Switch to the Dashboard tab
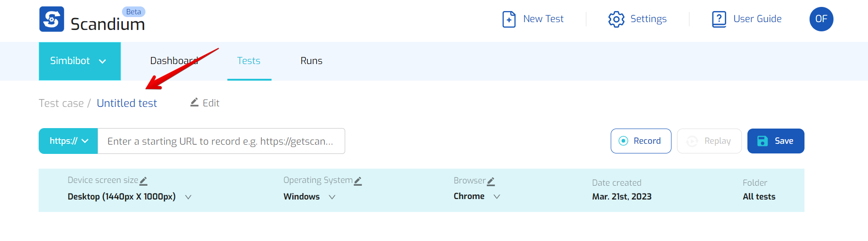 click(174, 61)
